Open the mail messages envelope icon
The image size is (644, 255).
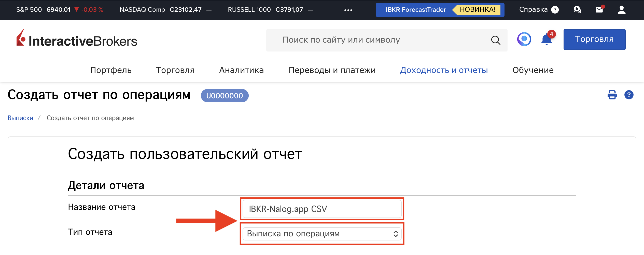[599, 10]
